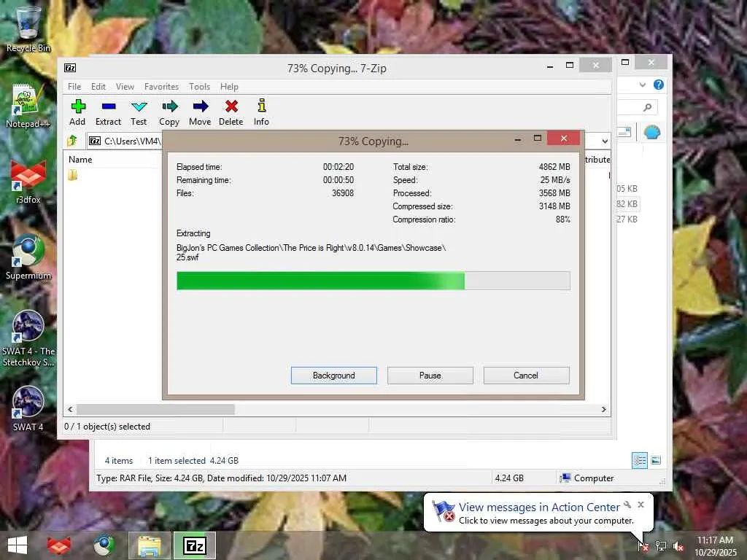Click the '1 item selected 4.24 GB' text
Image resolution: width=747 pixels, height=560 pixels.
(193, 461)
